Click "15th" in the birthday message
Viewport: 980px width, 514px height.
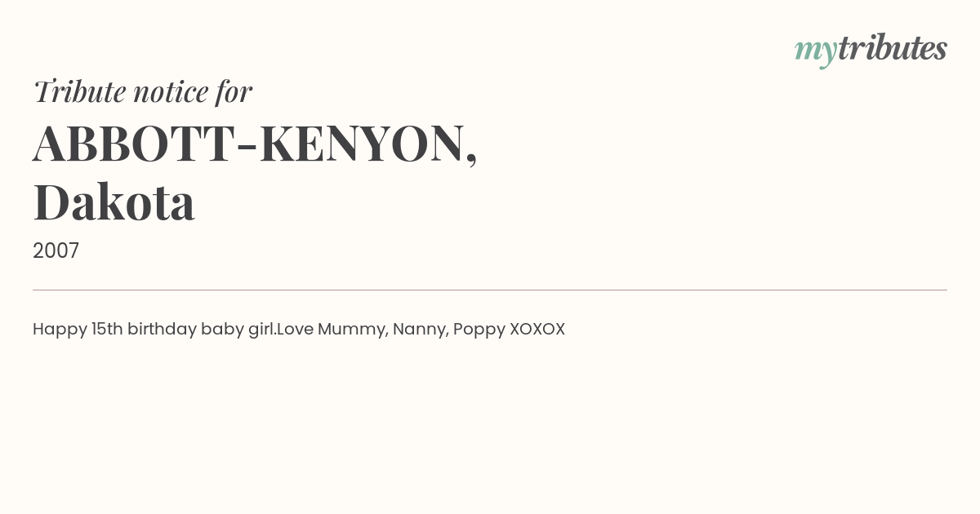click(107, 329)
